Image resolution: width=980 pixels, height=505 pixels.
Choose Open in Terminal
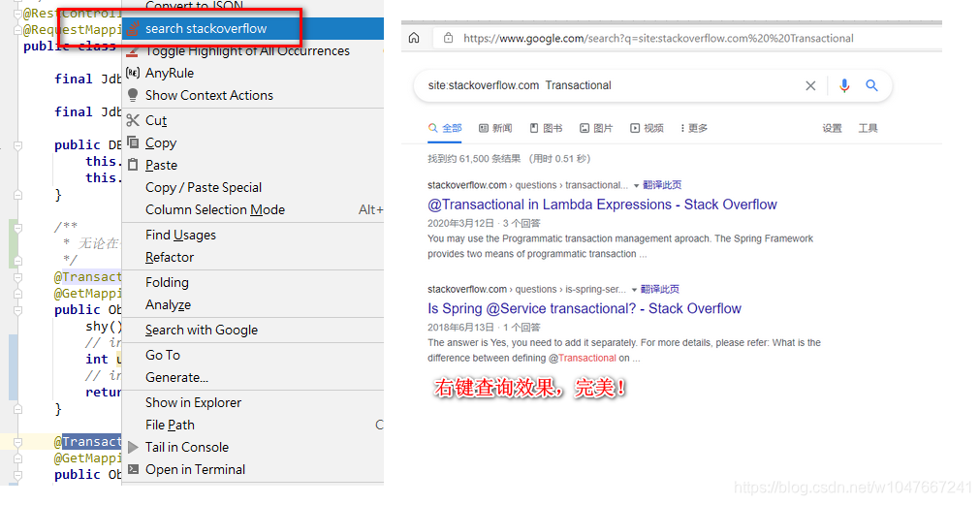coord(195,469)
